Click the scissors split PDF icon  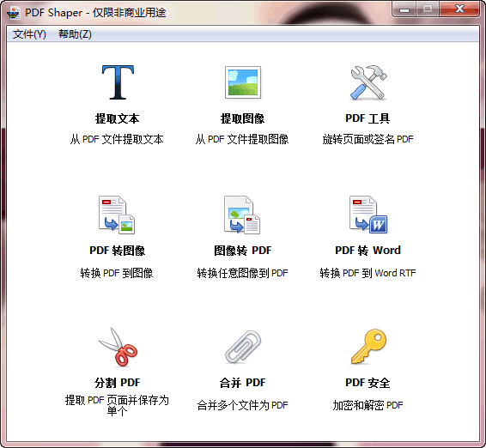tap(118, 347)
